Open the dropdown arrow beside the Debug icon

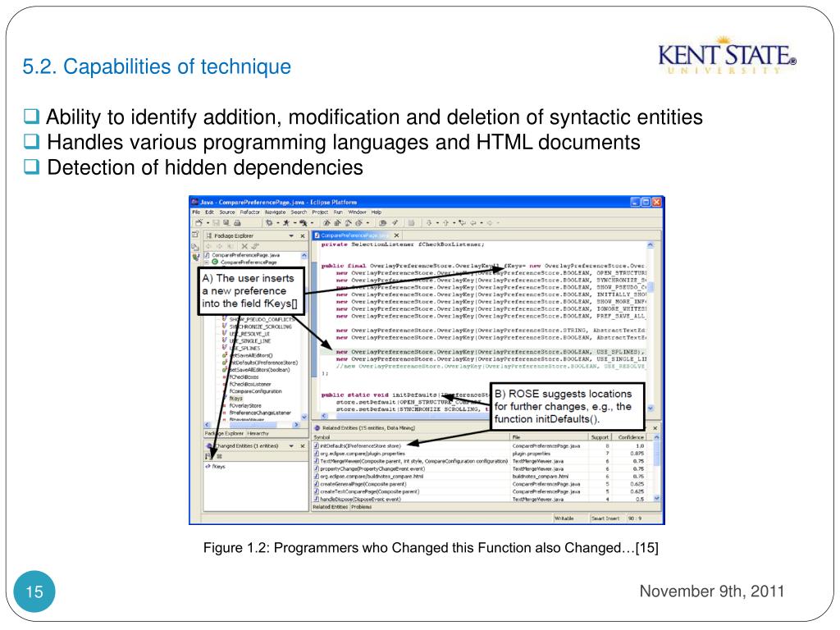point(277,223)
